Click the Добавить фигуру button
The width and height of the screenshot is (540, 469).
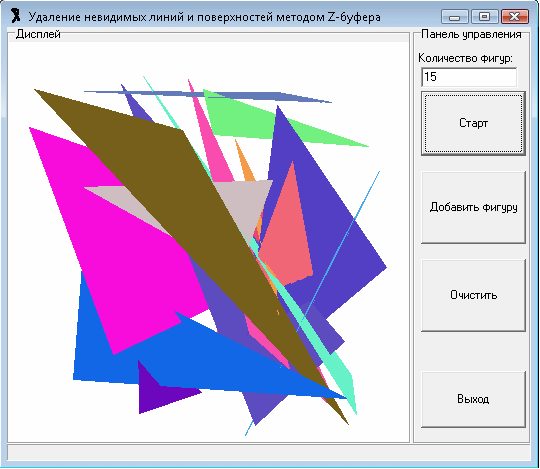click(473, 207)
